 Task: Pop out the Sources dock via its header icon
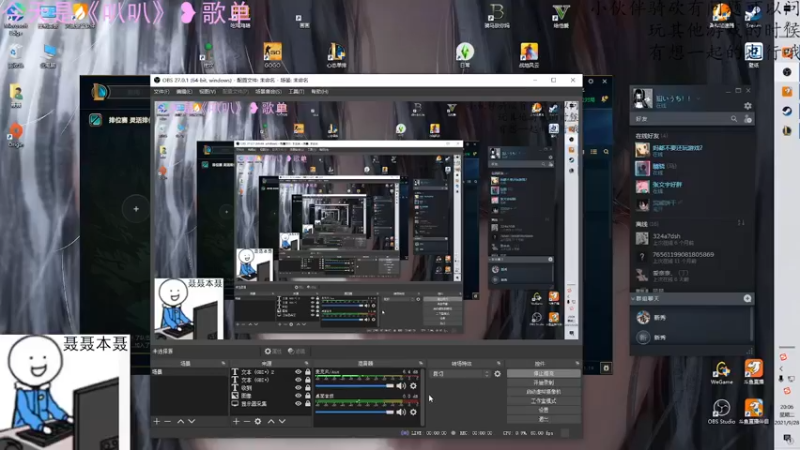tap(307, 363)
